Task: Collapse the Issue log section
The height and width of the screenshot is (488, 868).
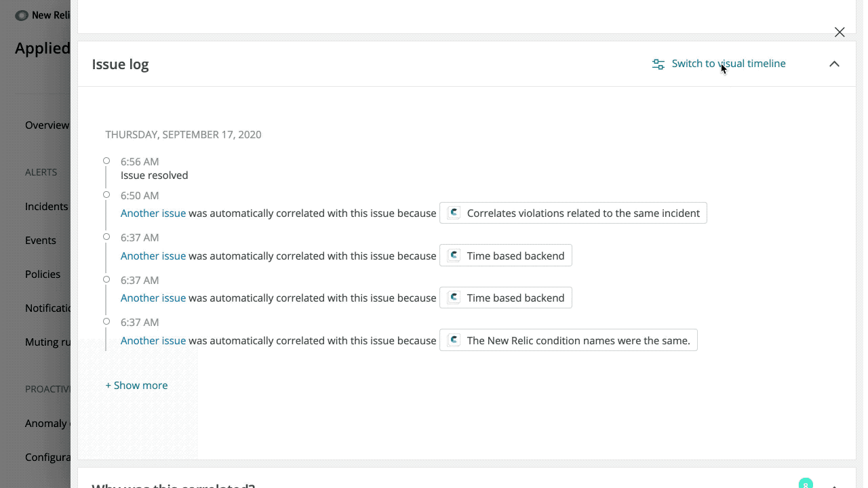Action: [834, 64]
